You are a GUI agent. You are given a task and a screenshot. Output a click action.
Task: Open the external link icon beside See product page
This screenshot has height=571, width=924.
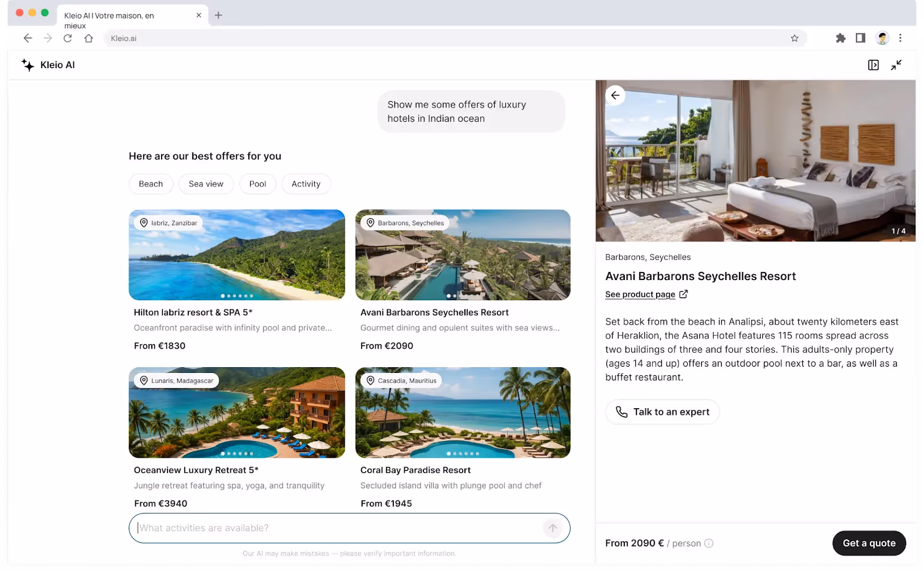684,294
